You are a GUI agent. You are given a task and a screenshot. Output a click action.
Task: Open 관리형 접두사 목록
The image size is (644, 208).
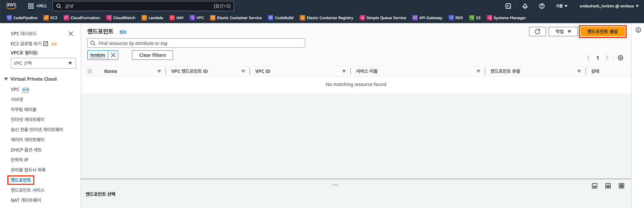pyautogui.click(x=28, y=170)
